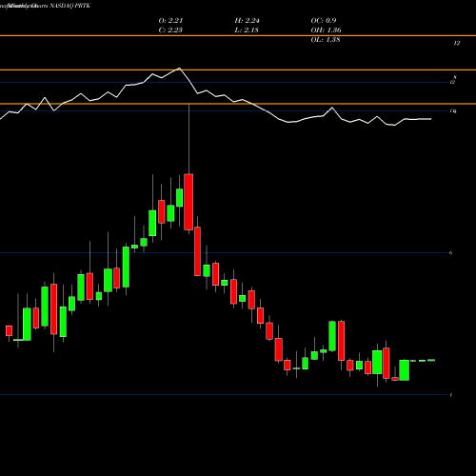
Task: Select the OC: 0.9 reading
Action: tap(324, 21)
